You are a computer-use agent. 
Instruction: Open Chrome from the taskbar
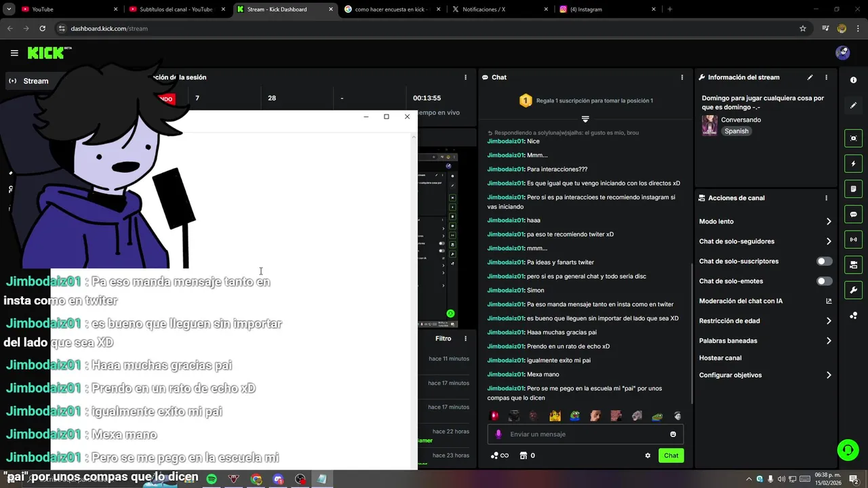(x=256, y=479)
